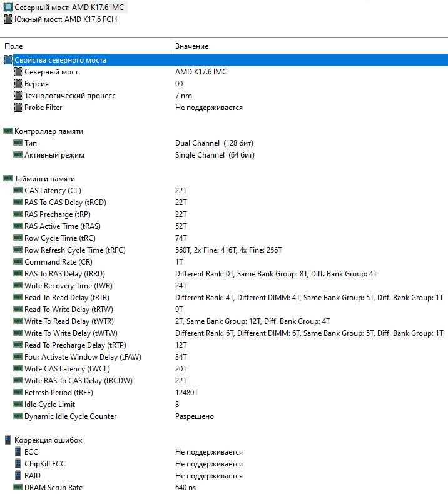Image resolution: width=448 pixels, height=494 pixels.
Task: Click the icon of CAS Latency (CL) row
Action: click(x=18, y=190)
